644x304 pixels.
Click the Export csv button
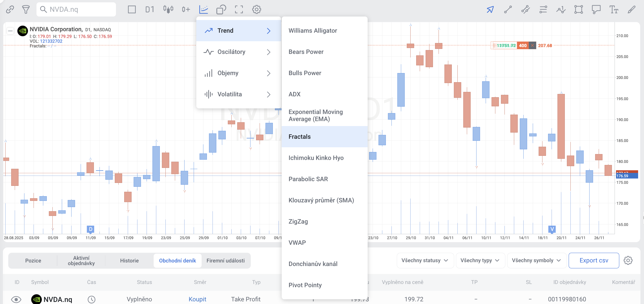[594, 260]
